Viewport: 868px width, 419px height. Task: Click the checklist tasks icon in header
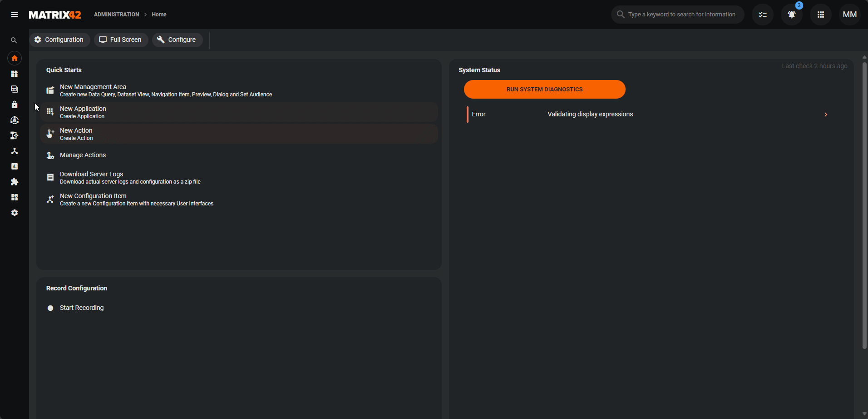762,15
